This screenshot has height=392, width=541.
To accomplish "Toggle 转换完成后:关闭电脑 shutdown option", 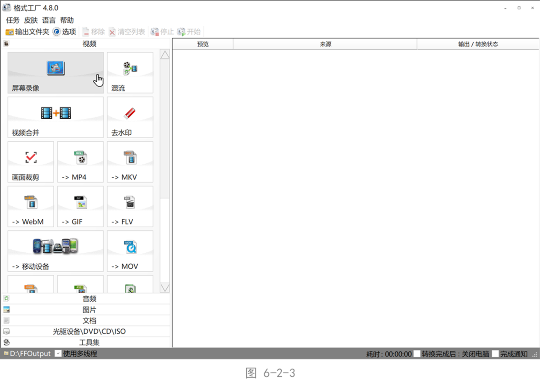I will [417, 353].
